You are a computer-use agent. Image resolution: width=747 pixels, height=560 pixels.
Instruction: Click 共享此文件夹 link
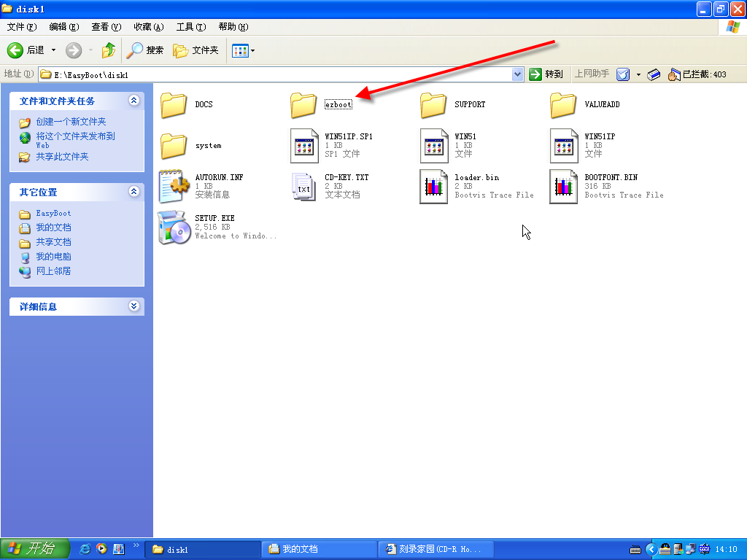[63, 157]
